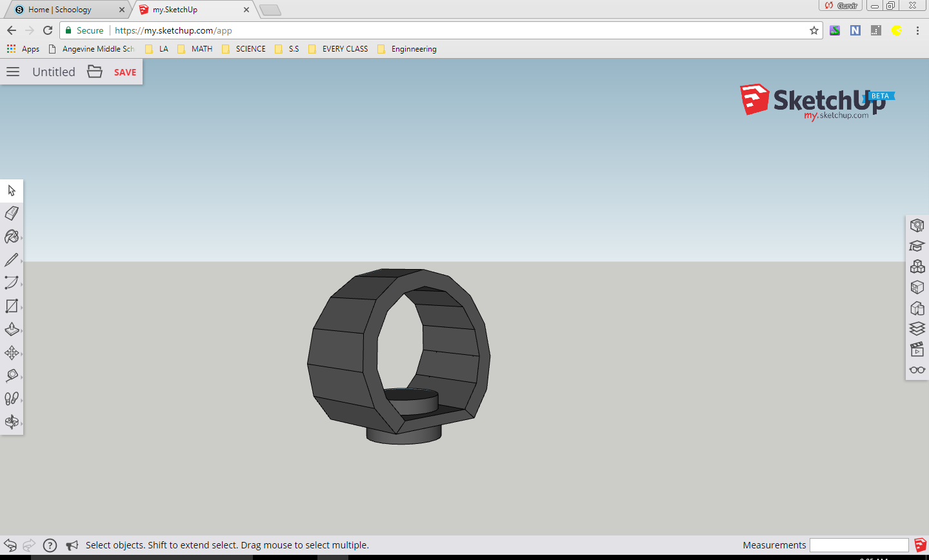Open the Apps bookmarks shortcut
The width and height of the screenshot is (929, 560).
point(23,49)
